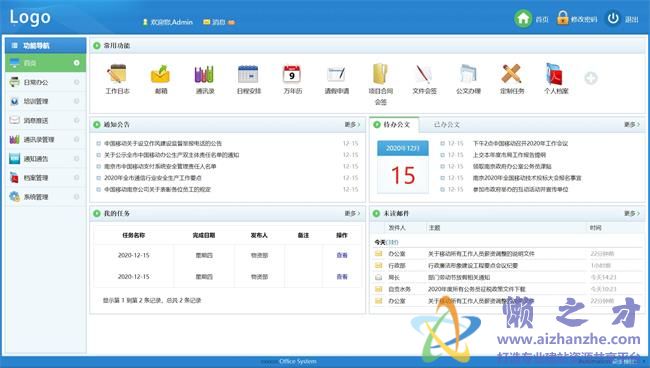Open the 个人档案 personal file shortcut

pyautogui.click(x=556, y=79)
